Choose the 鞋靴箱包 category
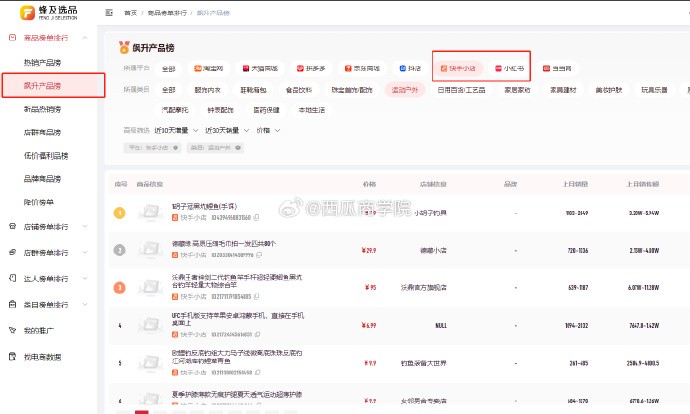The height and width of the screenshot is (414, 690). click(x=253, y=90)
